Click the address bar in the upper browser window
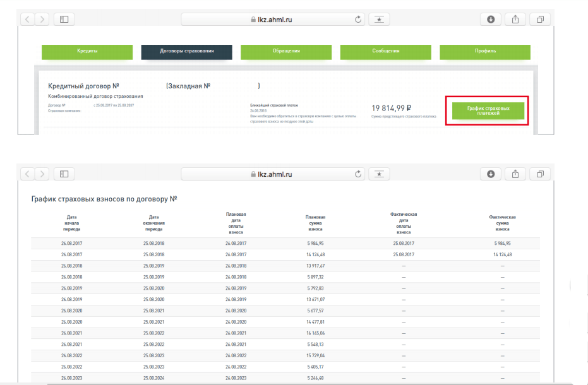This screenshot has width=588, height=385. pos(272,20)
